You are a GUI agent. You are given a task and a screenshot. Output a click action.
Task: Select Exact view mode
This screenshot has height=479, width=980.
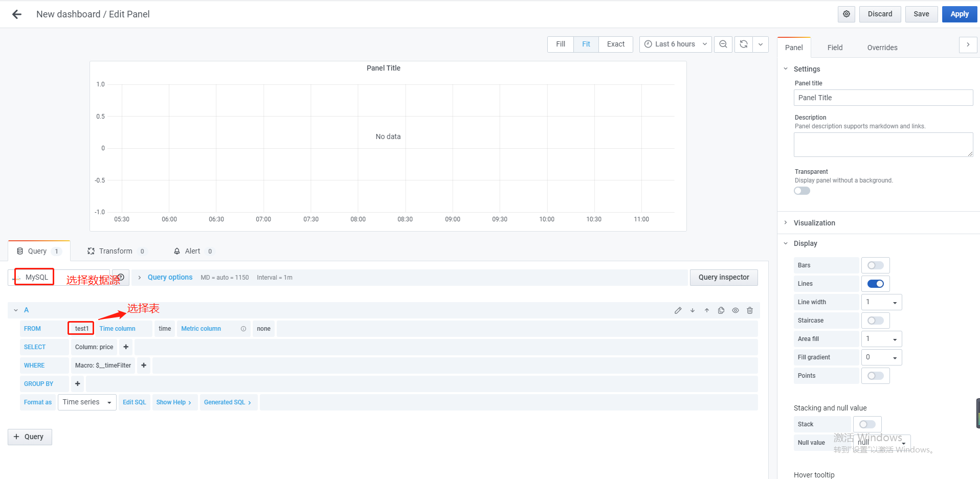[616, 44]
